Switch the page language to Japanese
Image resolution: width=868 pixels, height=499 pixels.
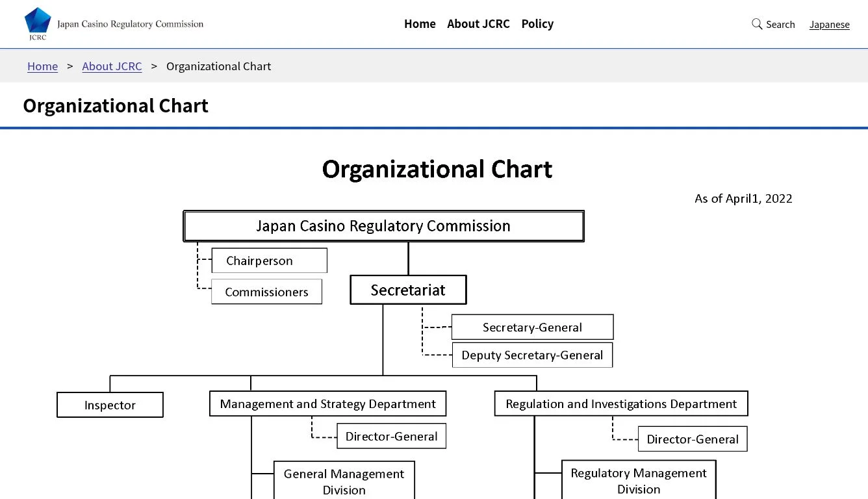830,24
